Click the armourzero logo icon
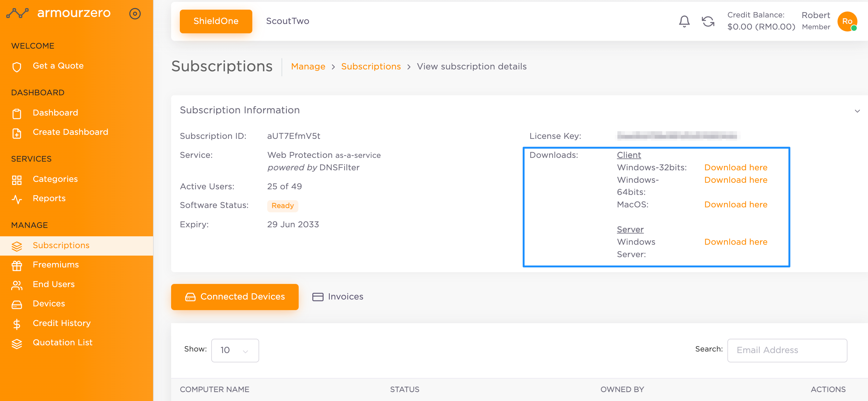Image resolution: width=868 pixels, height=401 pixels. [17, 13]
